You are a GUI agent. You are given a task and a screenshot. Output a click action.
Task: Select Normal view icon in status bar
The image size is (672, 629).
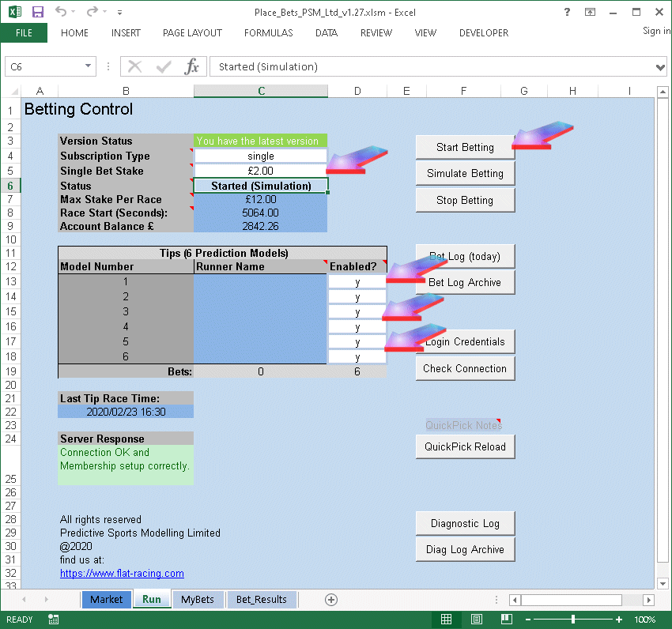[x=447, y=620]
